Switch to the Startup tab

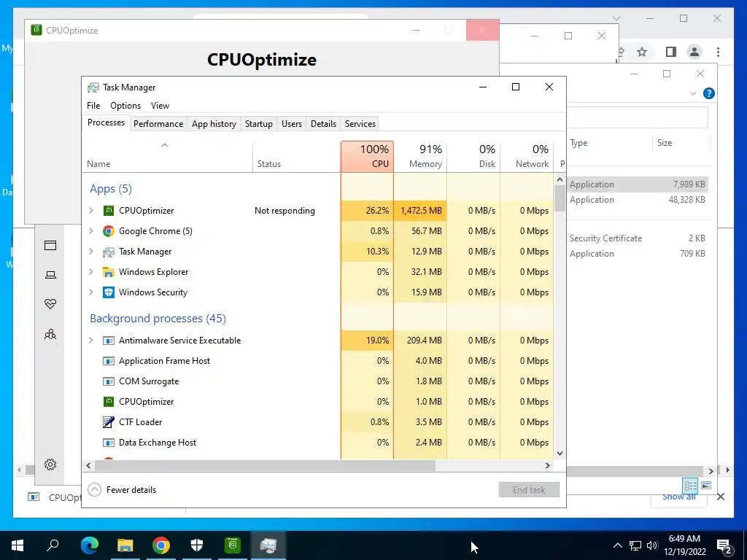tap(259, 124)
